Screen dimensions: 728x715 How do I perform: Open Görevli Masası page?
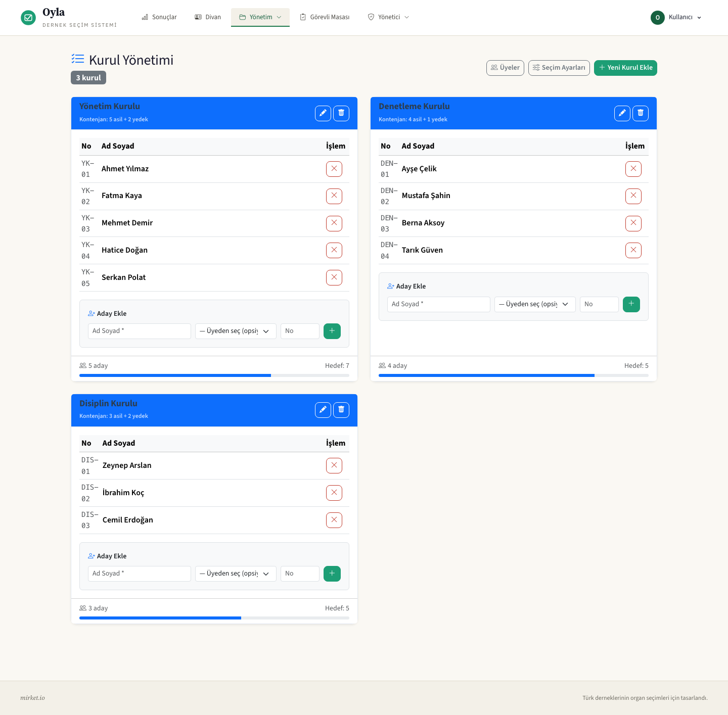(x=325, y=17)
